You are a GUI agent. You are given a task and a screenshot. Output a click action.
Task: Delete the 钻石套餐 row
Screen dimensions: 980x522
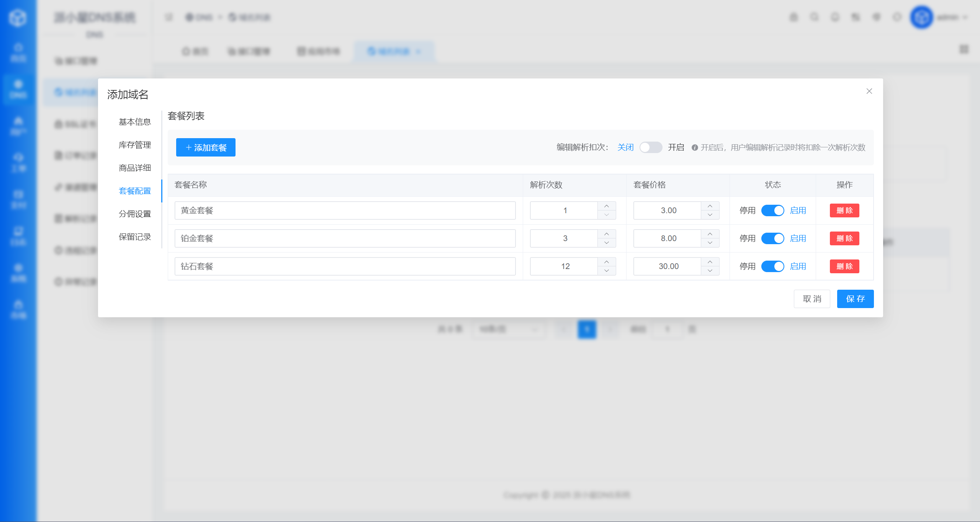(844, 266)
